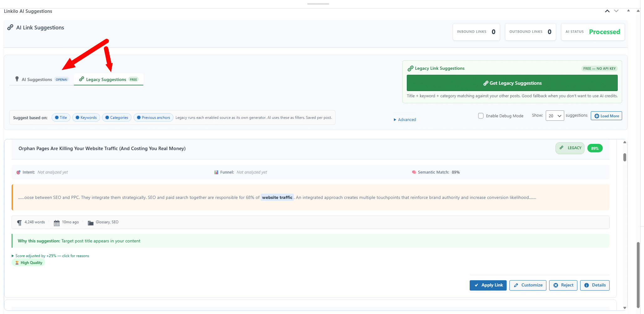Open the Show suggestions count dropdown
The width and height of the screenshot is (644, 314).
coord(555,116)
